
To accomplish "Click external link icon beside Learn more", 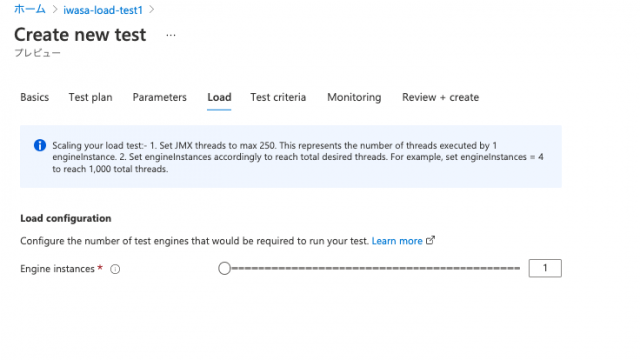I will pyautogui.click(x=430, y=240).
